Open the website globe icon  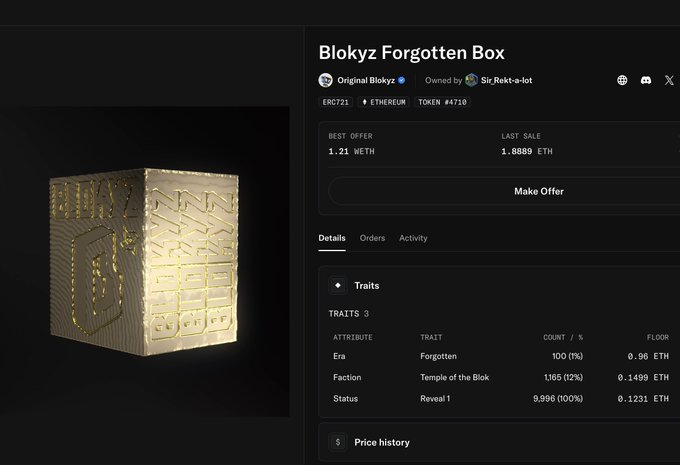(622, 80)
